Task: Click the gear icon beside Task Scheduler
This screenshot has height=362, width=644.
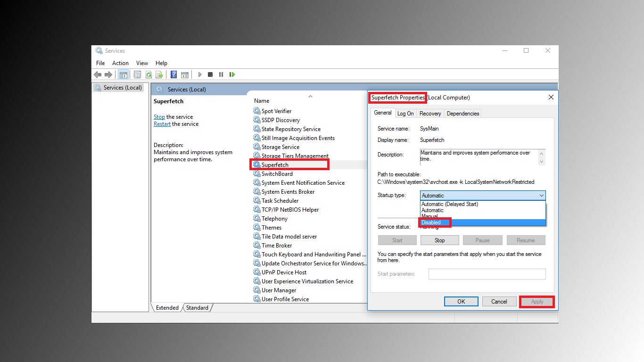Action: click(x=256, y=200)
